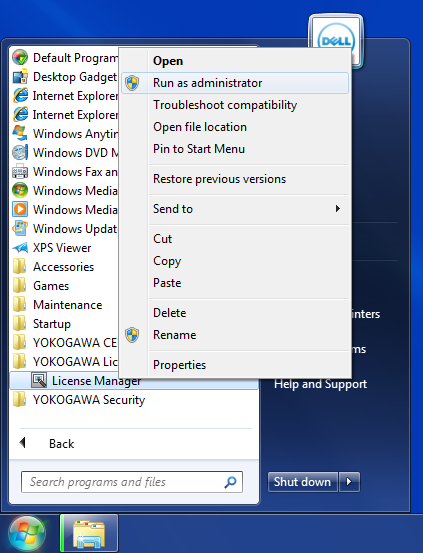Click the License Manager entry text
Image resolution: width=423 pixels, height=553 pixels.
[96, 381]
